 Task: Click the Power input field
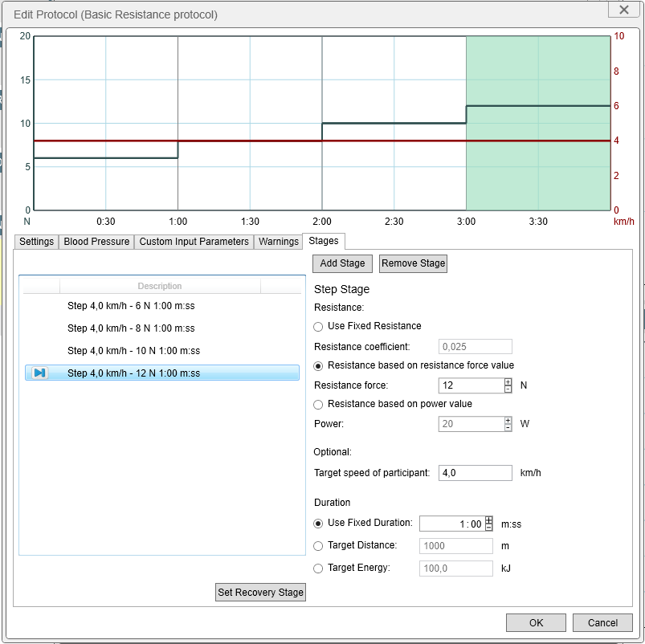tap(472, 424)
